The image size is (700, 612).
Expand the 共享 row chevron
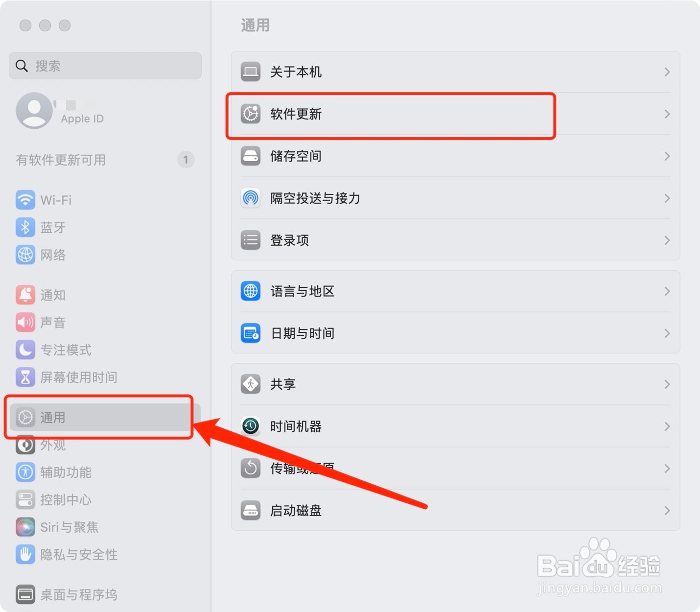pyautogui.click(x=667, y=384)
